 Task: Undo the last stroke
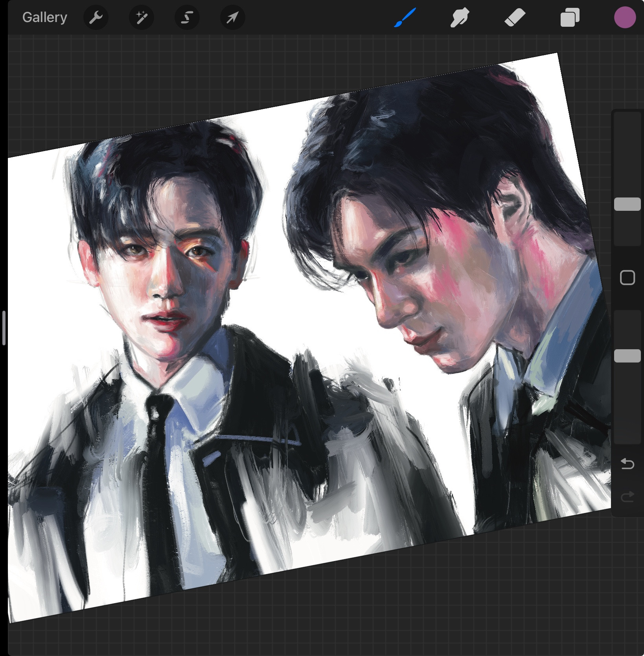627,464
